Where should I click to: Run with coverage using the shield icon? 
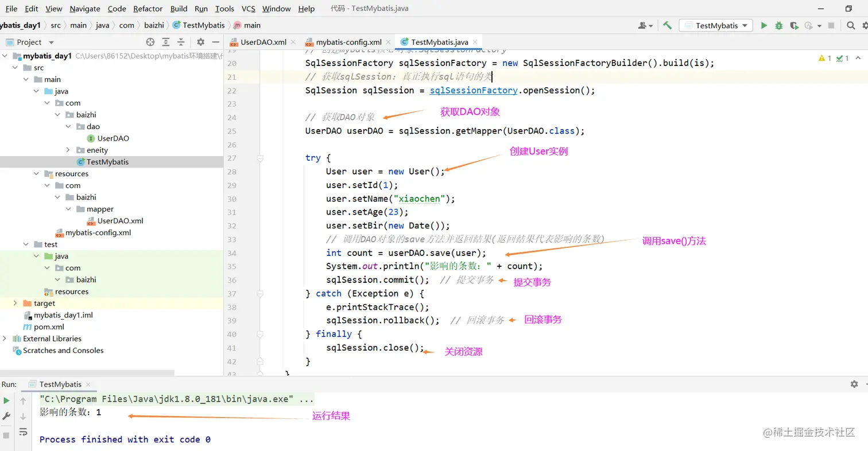(x=794, y=25)
